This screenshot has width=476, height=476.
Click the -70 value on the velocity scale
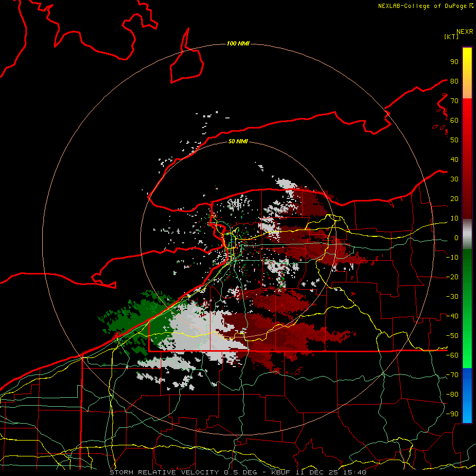point(452,375)
